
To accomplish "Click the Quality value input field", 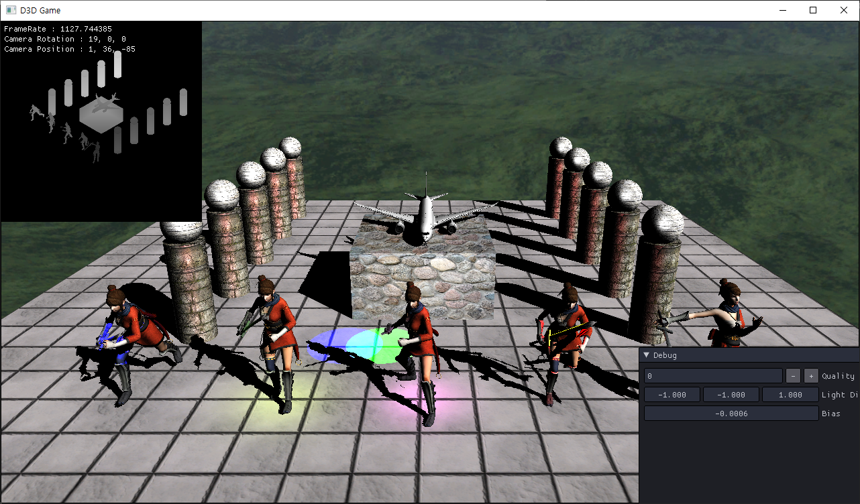I will [713, 376].
